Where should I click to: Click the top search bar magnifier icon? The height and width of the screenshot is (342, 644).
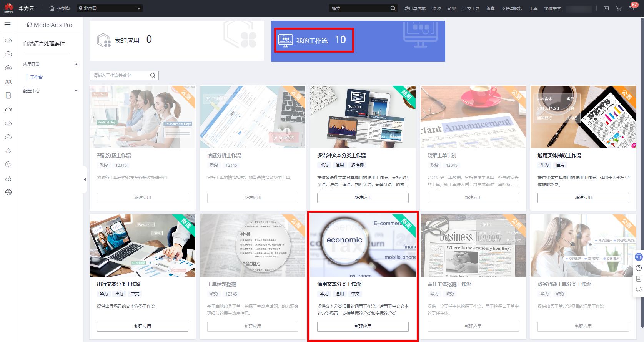pos(393,8)
